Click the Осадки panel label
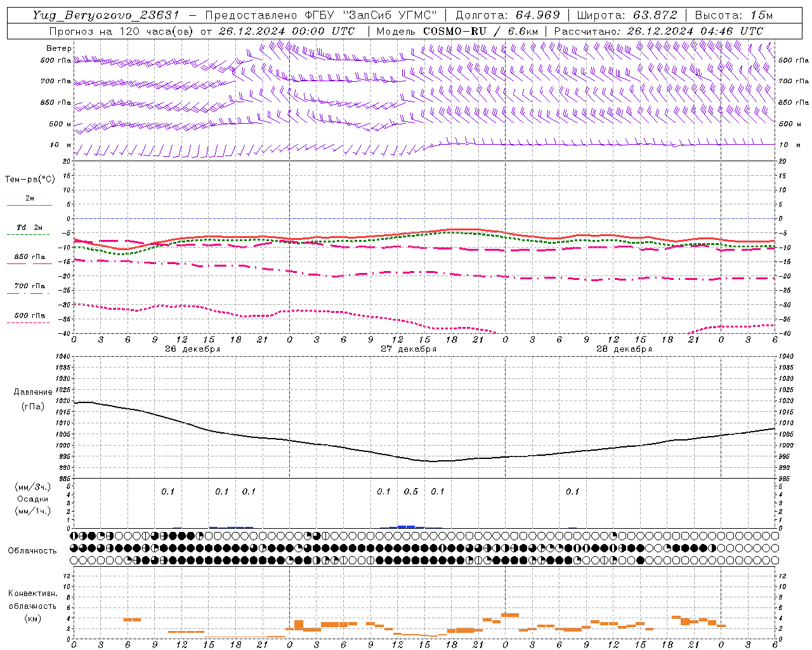The image size is (812, 650). pyautogui.click(x=33, y=499)
